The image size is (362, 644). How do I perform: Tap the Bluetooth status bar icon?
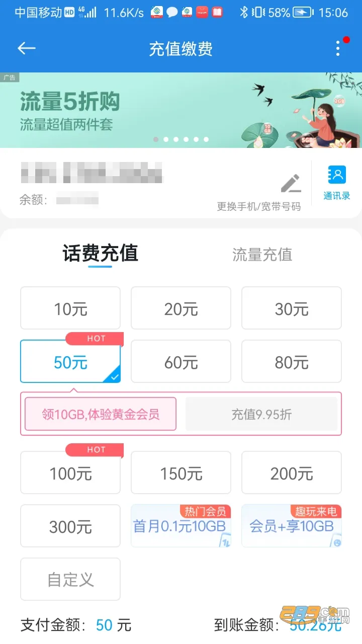click(244, 13)
